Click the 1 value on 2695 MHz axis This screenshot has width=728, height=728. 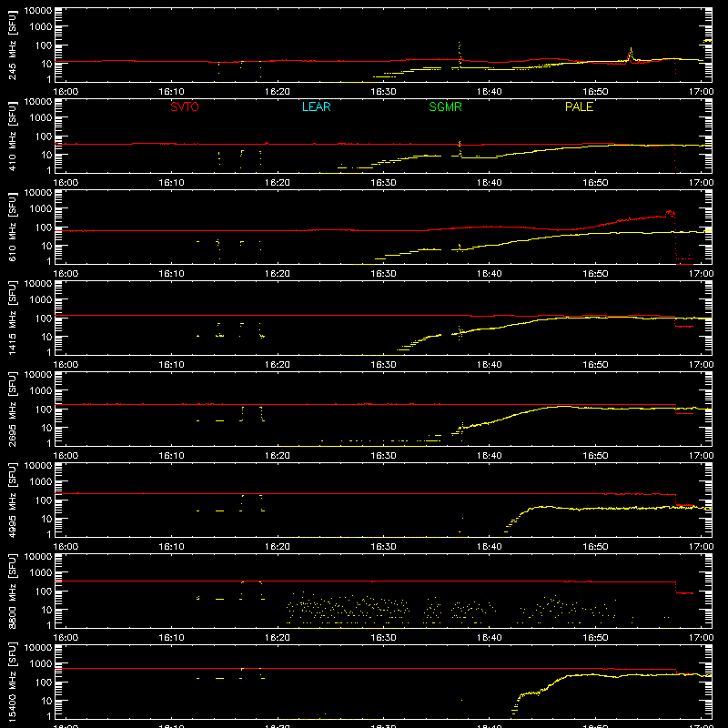click(49, 444)
